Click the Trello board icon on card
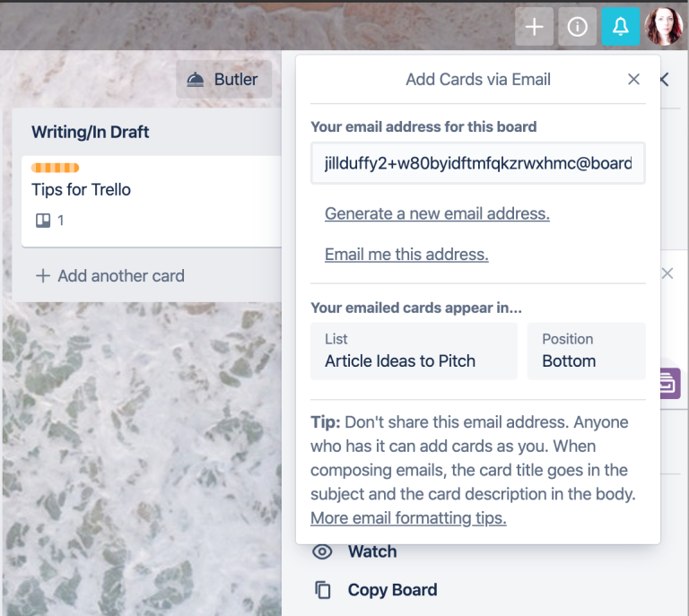The height and width of the screenshot is (616, 689). pyautogui.click(x=43, y=221)
